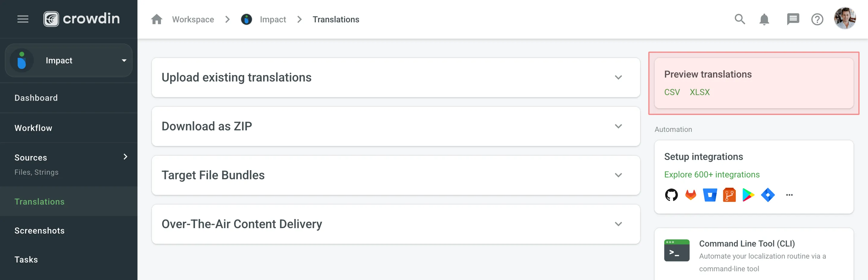Show more integrations via ellipsis icon
The width and height of the screenshot is (868, 280).
click(789, 195)
